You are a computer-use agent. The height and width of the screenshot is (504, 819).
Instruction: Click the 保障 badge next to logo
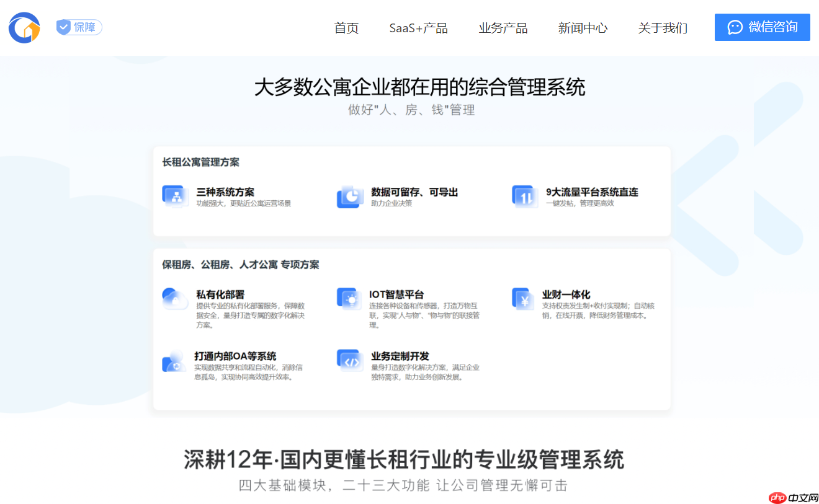pos(78,27)
